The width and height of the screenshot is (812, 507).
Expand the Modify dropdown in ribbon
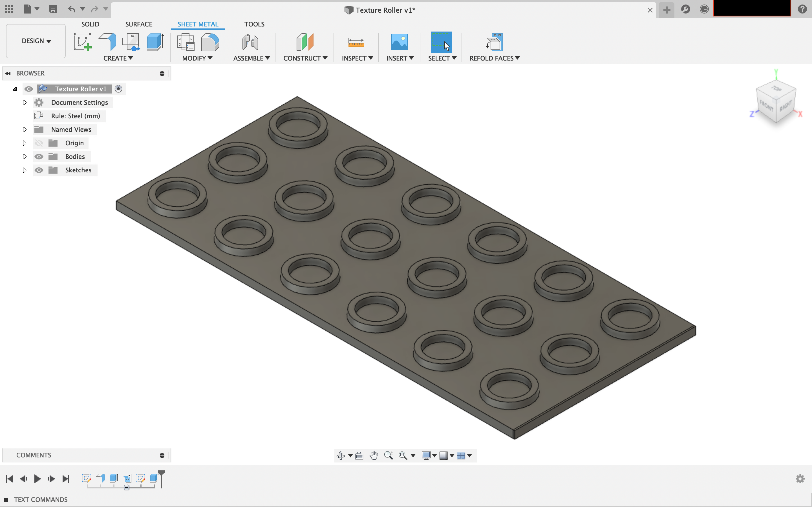(197, 58)
